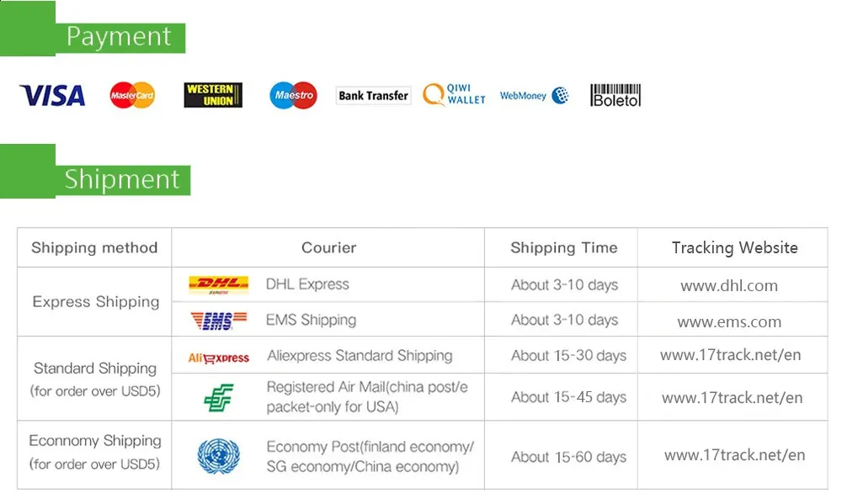Select the blue UN-style economy post emblem
Viewport: 842px width, 504px height.
tap(219, 456)
